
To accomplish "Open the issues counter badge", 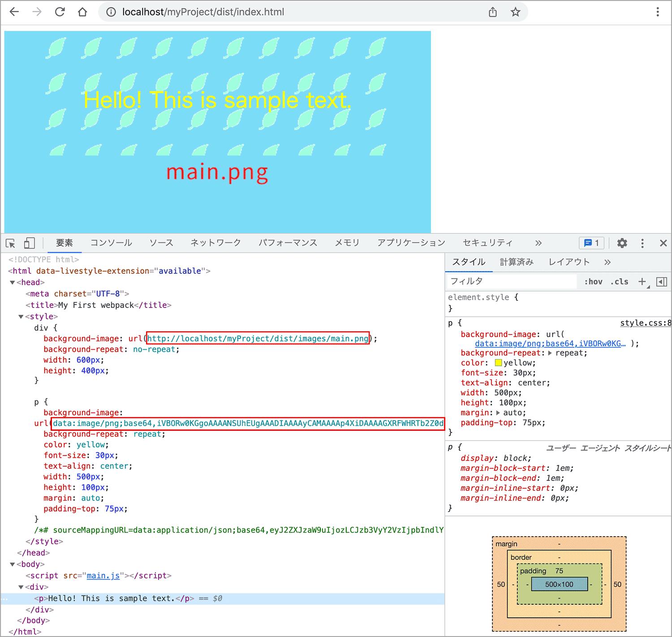I will coord(591,243).
